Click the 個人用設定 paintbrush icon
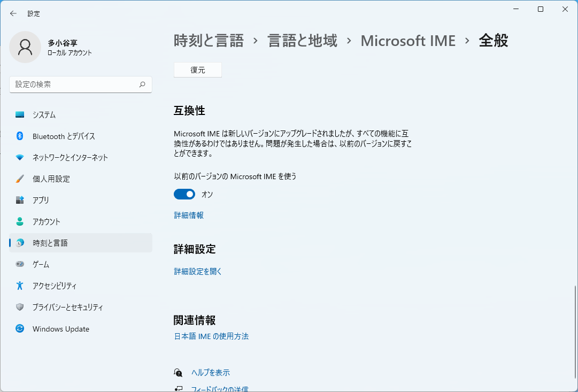This screenshot has width=578, height=392. point(20,179)
